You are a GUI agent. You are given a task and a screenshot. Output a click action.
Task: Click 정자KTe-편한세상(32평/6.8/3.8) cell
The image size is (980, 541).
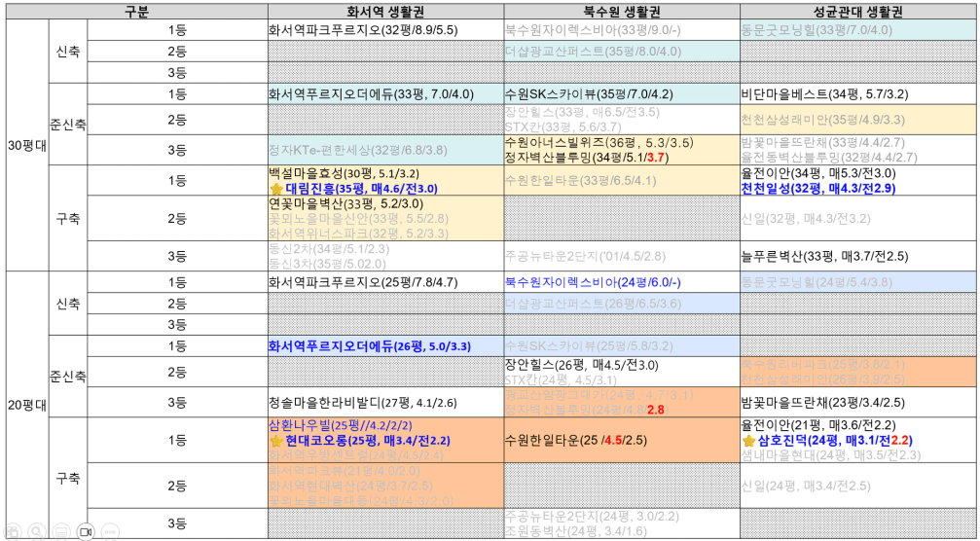[x=385, y=150]
